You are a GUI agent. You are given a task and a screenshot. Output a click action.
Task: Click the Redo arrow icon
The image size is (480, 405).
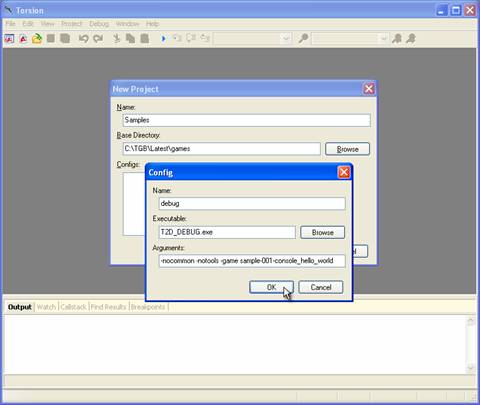98,39
